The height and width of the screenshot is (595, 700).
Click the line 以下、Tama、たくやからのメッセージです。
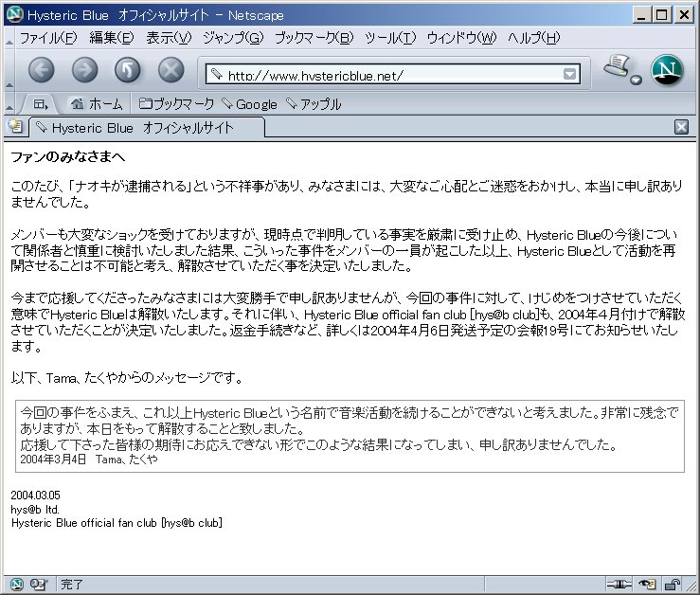pyautogui.click(x=127, y=378)
